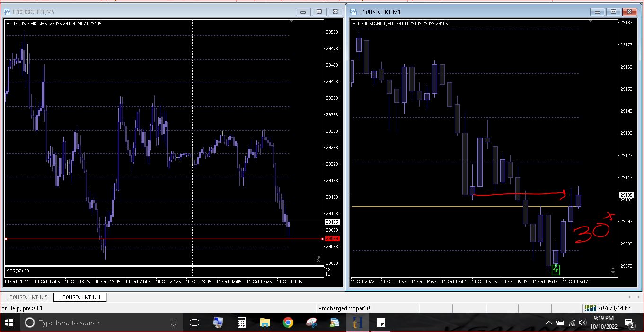Click the chart shift triangle on M5 chart

291,21
